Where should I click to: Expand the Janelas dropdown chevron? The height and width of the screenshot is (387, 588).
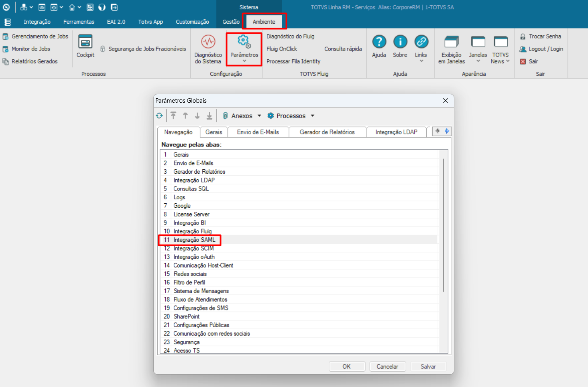tap(478, 61)
